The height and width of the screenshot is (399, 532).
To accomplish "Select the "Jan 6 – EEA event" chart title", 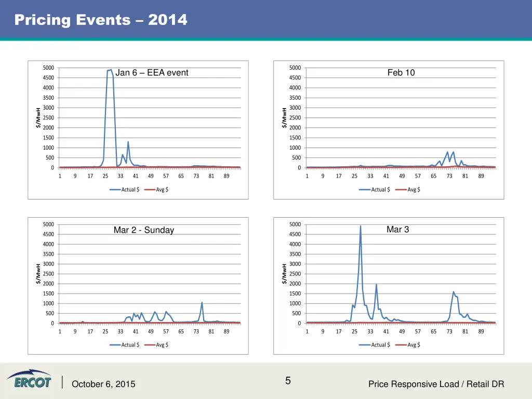I will point(152,73).
